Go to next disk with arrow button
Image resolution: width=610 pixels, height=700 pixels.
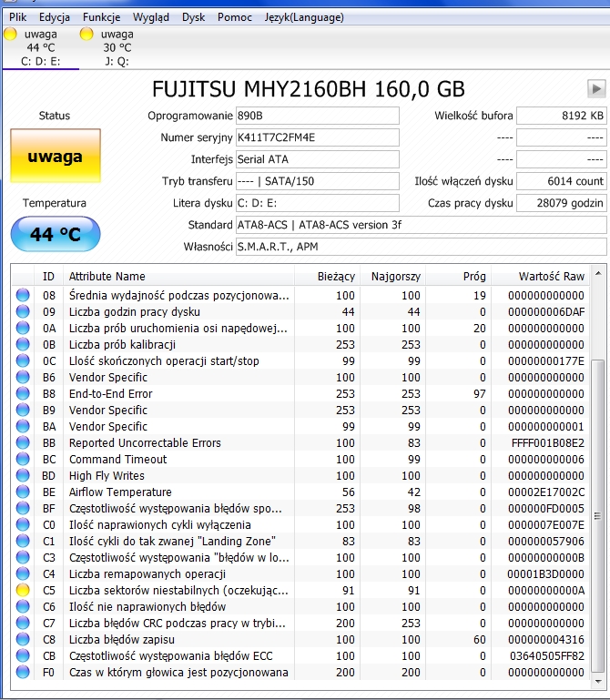tap(596, 89)
